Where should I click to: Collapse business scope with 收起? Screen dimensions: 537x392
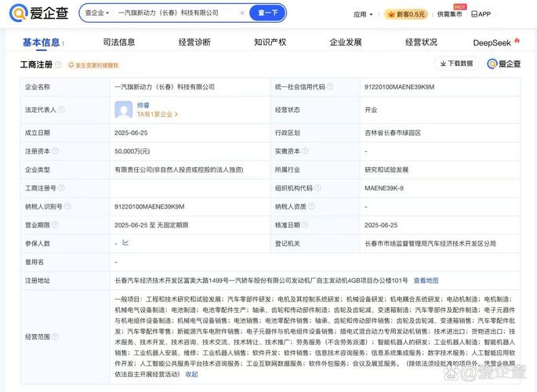[x=191, y=374]
